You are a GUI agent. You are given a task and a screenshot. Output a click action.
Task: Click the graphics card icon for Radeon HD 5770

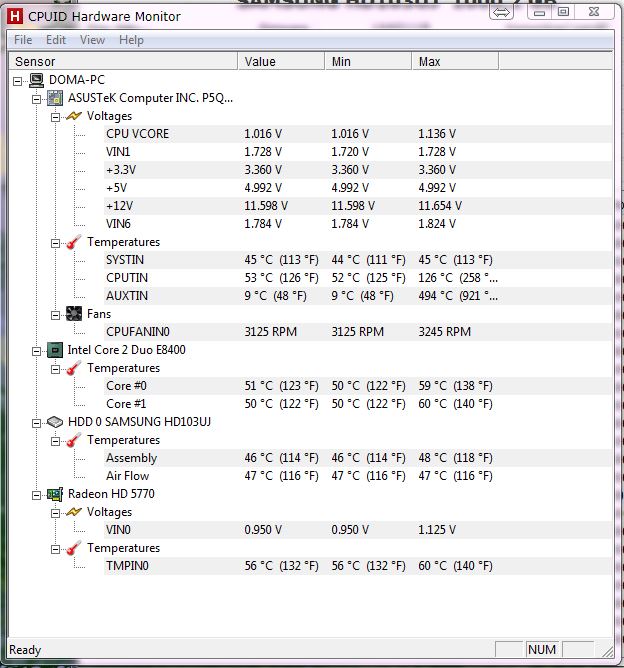[55, 494]
